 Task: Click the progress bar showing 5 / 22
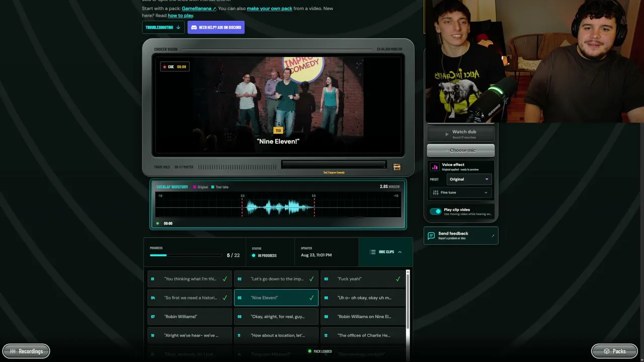tap(186, 255)
